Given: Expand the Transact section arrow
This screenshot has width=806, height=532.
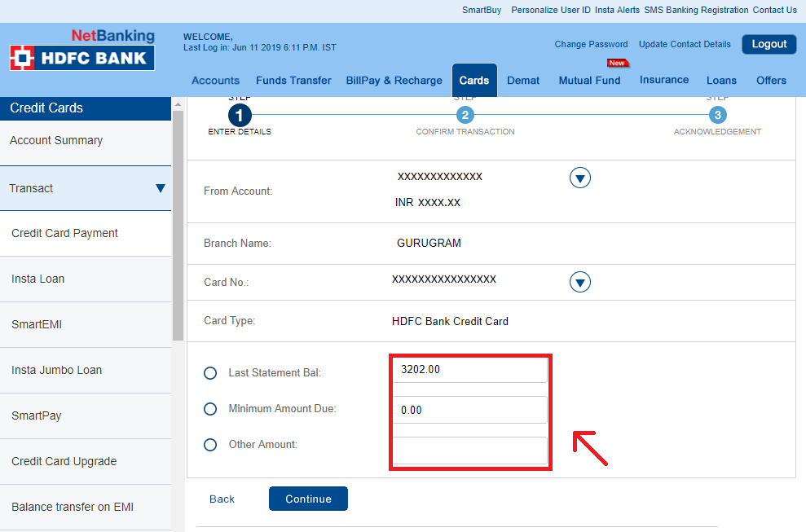Looking at the screenshot, I should coord(161,188).
